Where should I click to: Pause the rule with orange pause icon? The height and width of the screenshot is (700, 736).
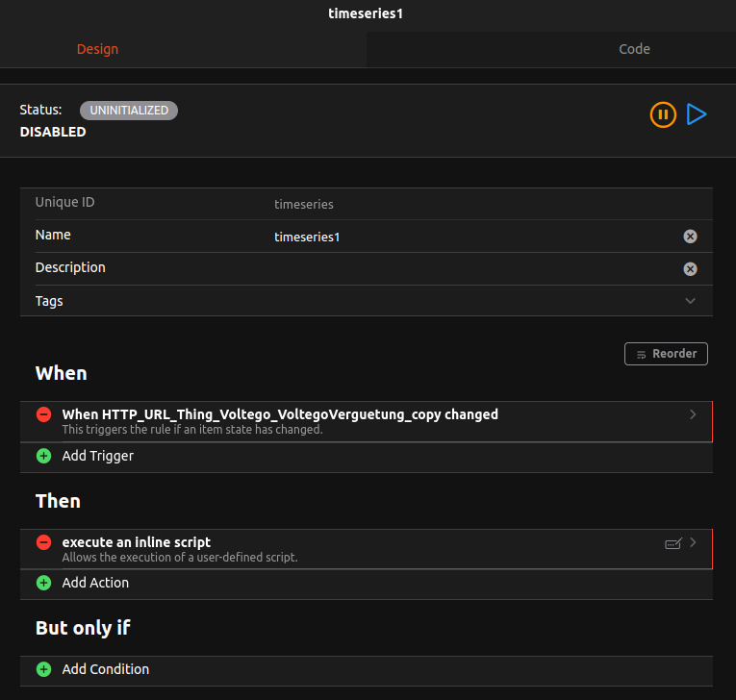click(x=663, y=114)
